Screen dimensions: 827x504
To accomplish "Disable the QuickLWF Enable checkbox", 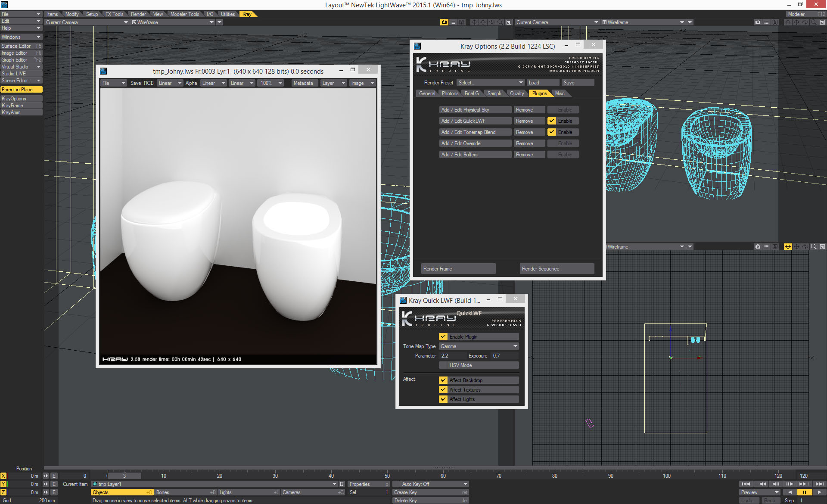I will [x=552, y=121].
